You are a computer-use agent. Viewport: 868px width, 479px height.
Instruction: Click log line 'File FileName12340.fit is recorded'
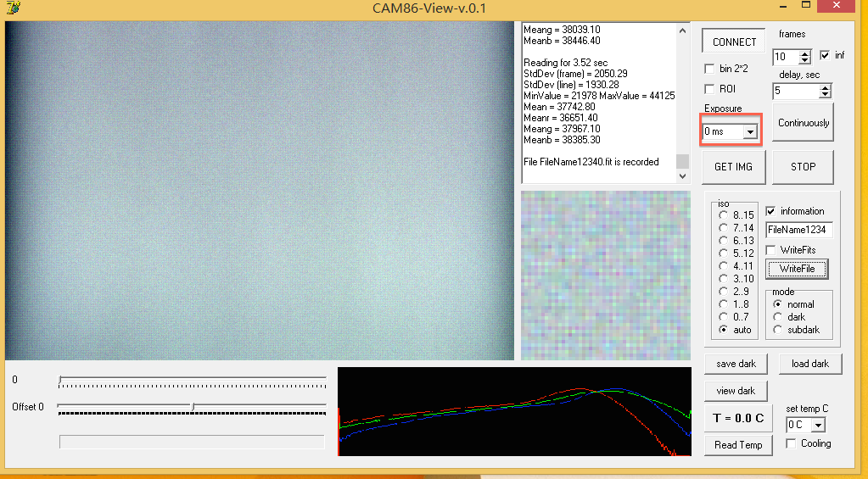591,162
